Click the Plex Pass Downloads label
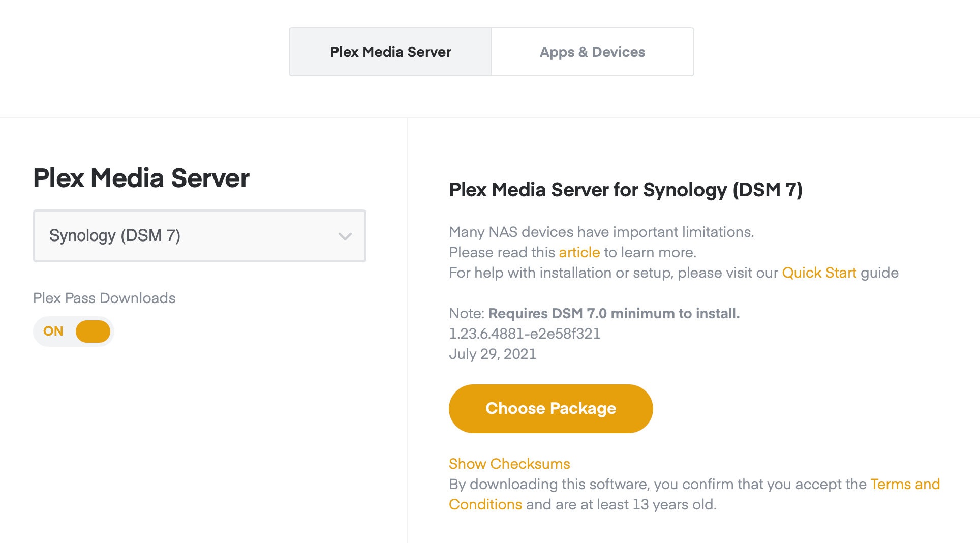The width and height of the screenshot is (980, 543). click(x=104, y=298)
